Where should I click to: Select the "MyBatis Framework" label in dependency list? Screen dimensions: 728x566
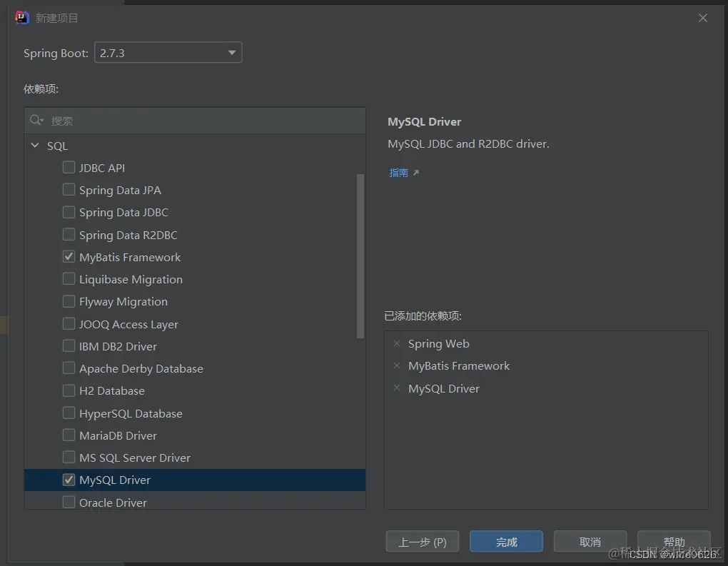tap(130, 257)
